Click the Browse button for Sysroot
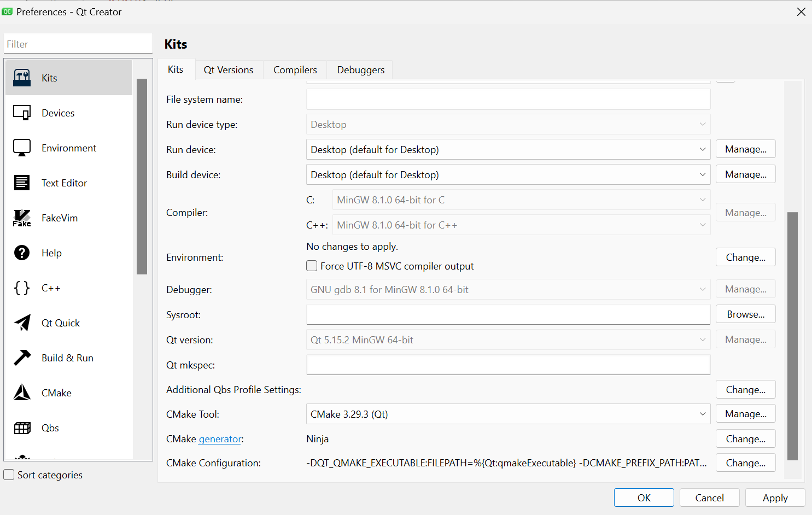The image size is (812, 515). tap(745, 314)
